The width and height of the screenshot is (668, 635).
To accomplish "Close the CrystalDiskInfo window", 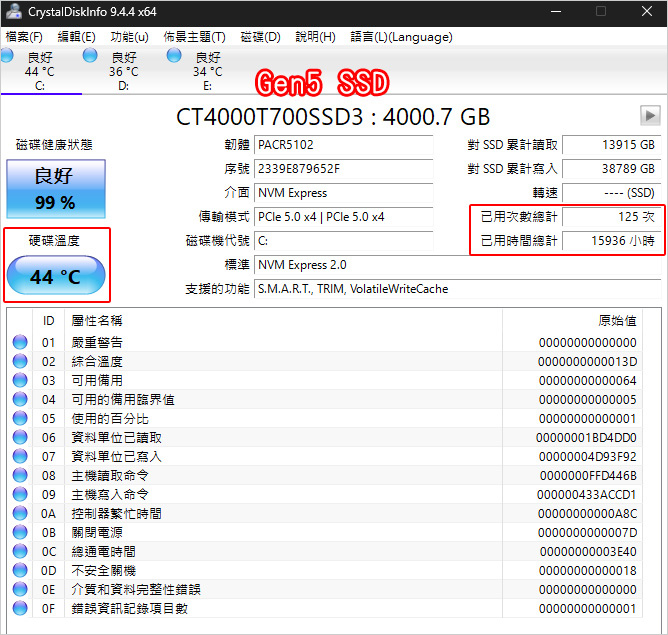I will pyautogui.click(x=647, y=11).
